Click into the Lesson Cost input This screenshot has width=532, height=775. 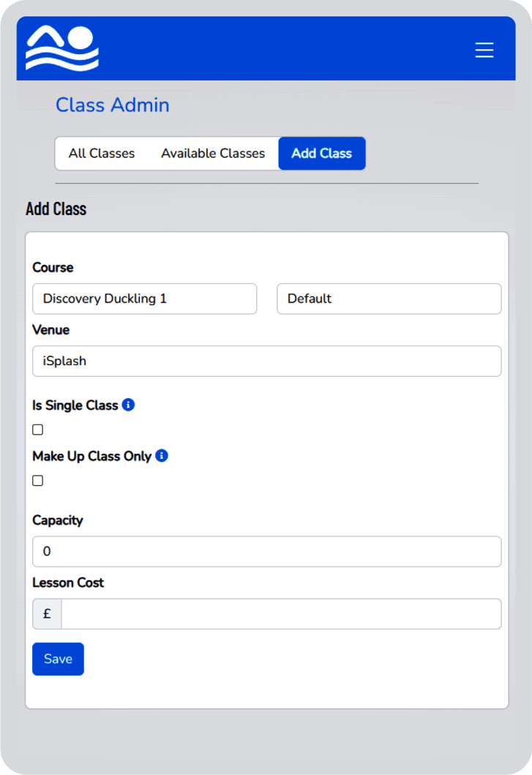tap(281, 614)
